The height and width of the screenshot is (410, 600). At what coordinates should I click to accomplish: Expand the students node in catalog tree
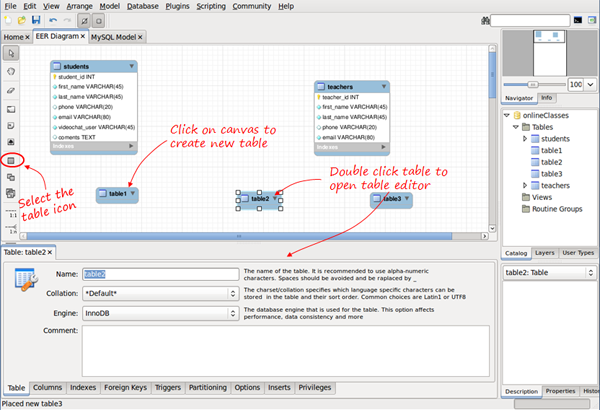525,139
